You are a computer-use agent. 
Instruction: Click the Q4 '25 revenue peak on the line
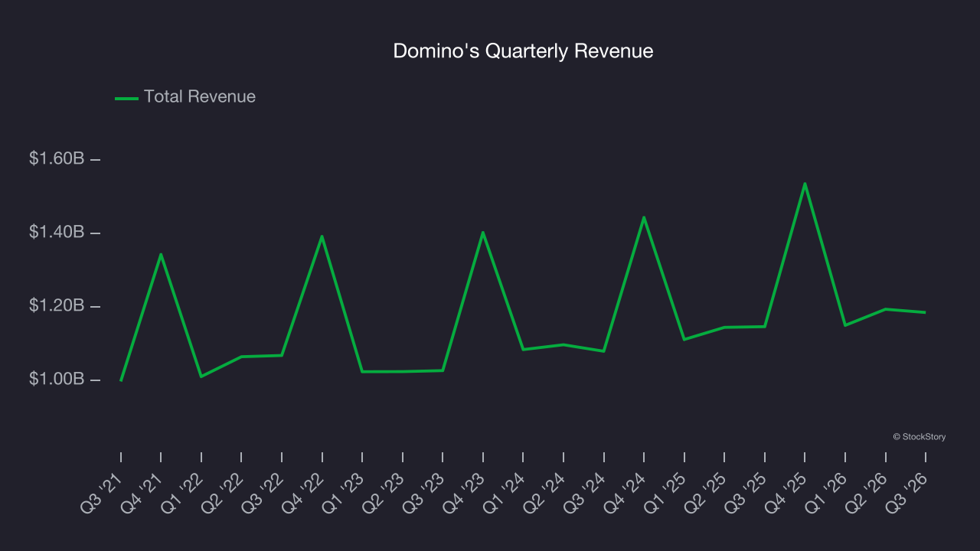[x=805, y=184]
